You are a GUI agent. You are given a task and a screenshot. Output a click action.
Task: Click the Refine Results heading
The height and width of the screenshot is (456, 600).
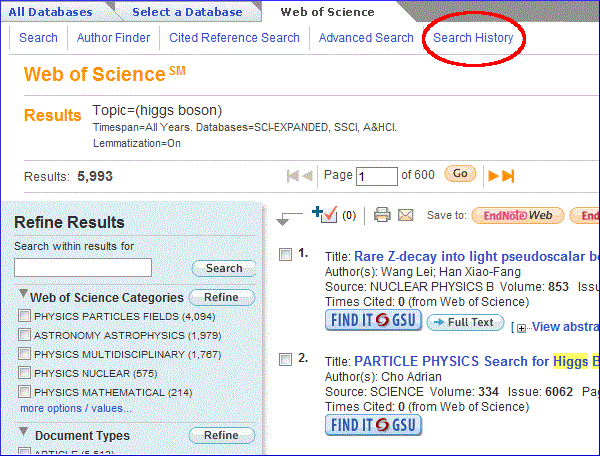69,222
